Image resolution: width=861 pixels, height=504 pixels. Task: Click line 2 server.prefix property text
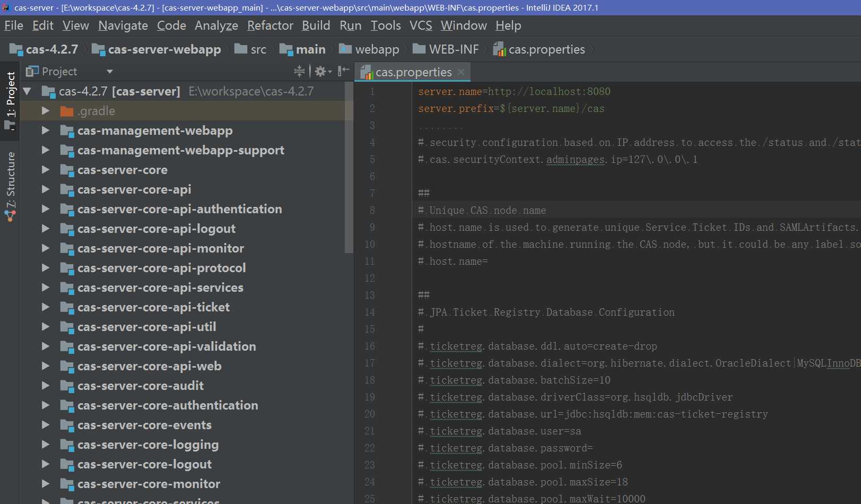pos(511,108)
